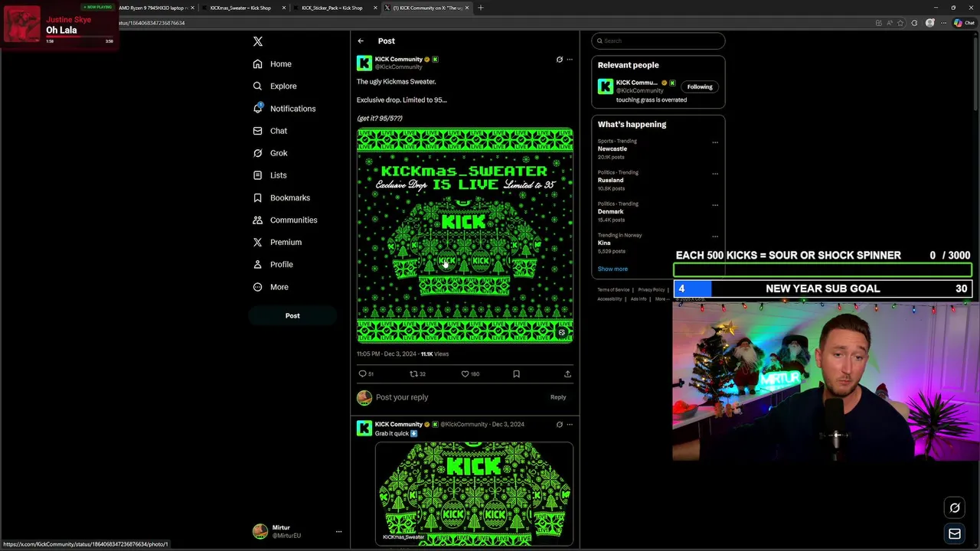Click Privacy Policy footer link
This screenshot has height=551, width=980.
[x=652, y=290]
